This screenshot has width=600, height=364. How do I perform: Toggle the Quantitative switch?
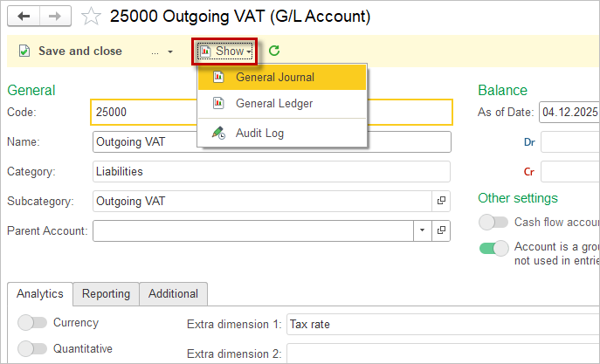pyautogui.click(x=32, y=349)
